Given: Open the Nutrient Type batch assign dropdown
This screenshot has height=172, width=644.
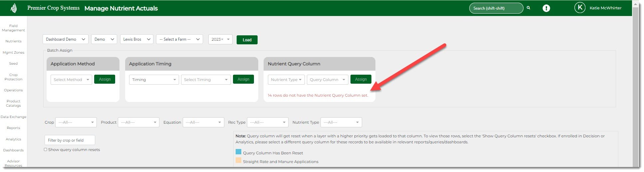Looking at the screenshot, I should pyautogui.click(x=286, y=80).
